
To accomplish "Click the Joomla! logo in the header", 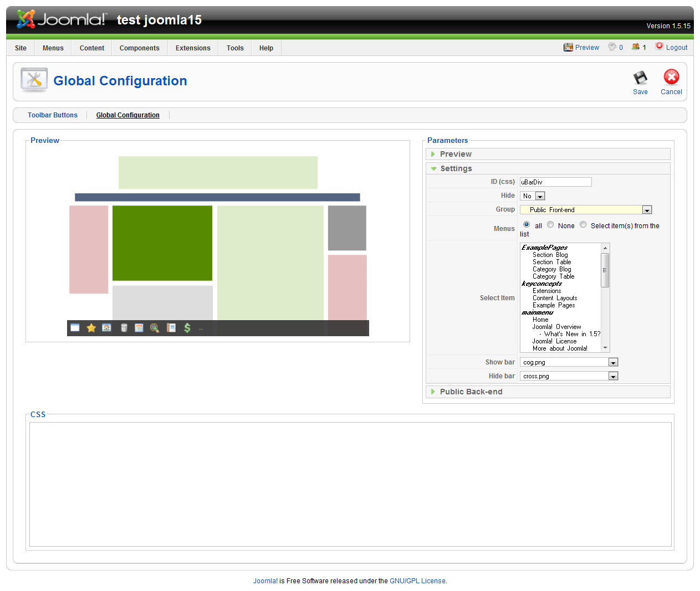I will pyautogui.click(x=61, y=19).
